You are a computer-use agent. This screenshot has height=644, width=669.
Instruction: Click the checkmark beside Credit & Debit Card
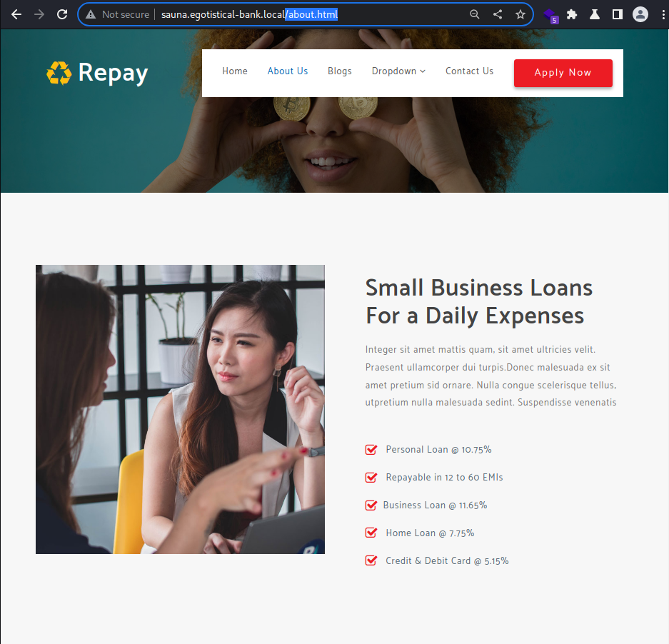[371, 560]
